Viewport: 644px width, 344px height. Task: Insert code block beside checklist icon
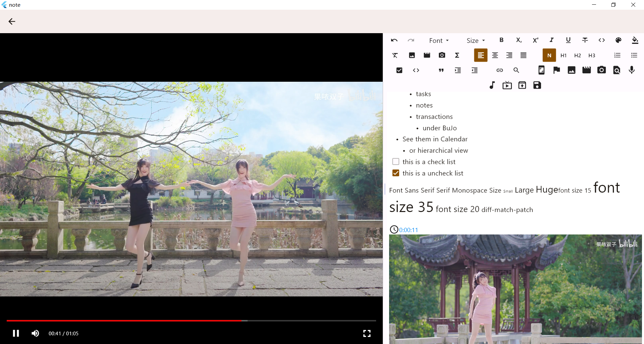point(416,70)
